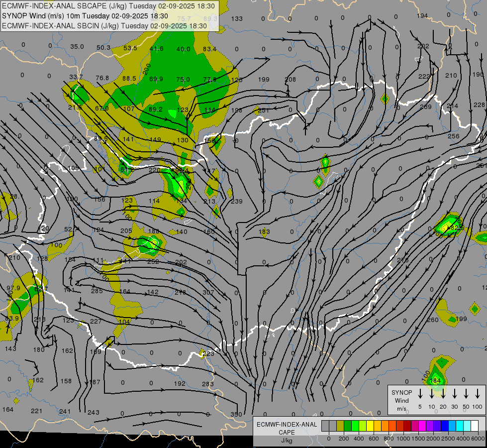Click the map value 89.2

click(156, 109)
